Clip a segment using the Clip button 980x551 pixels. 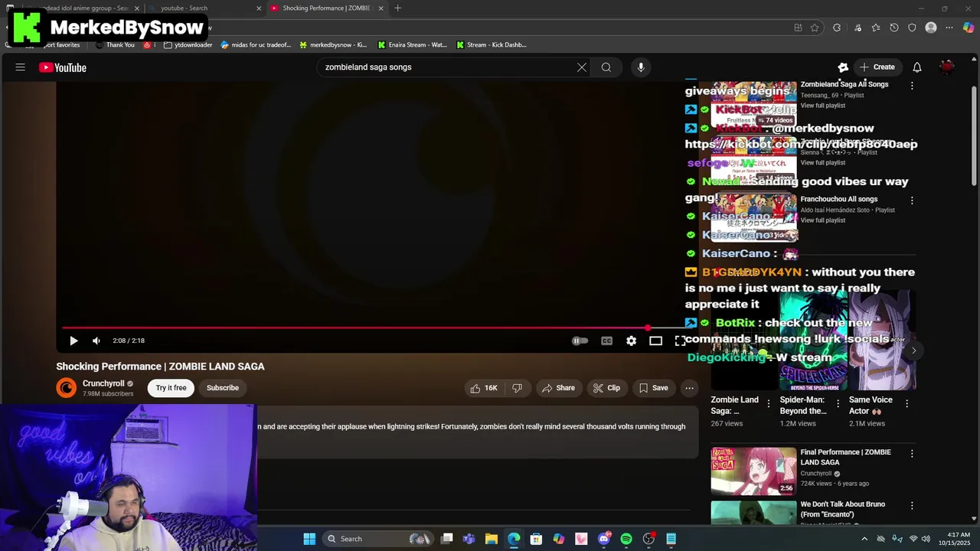click(606, 388)
